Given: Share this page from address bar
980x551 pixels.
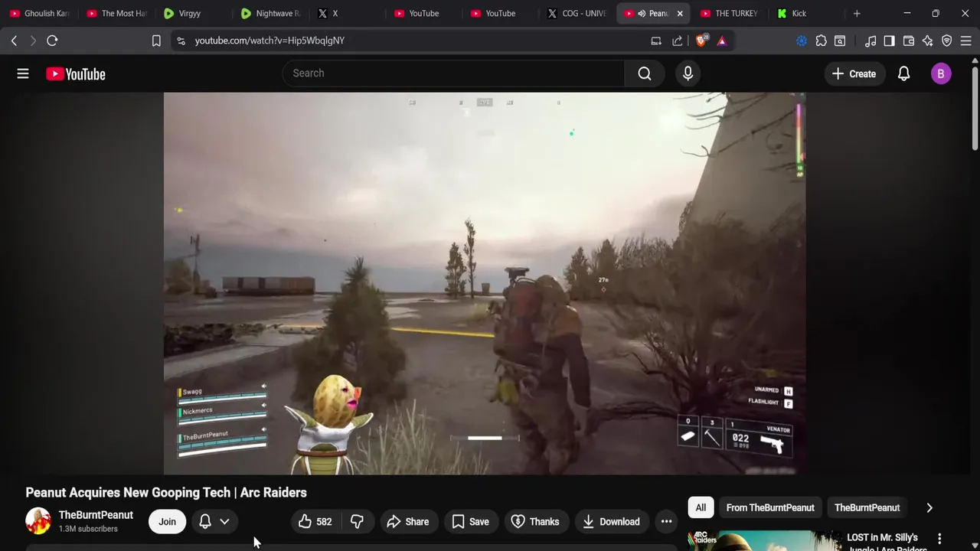Looking at the screenshot, I should click(x=678, y=41).
